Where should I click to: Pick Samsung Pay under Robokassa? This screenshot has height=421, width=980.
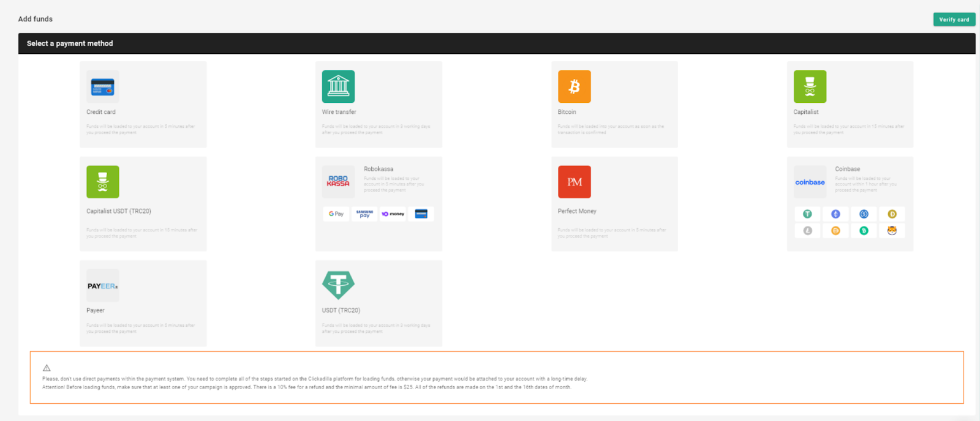pos(364,214)
